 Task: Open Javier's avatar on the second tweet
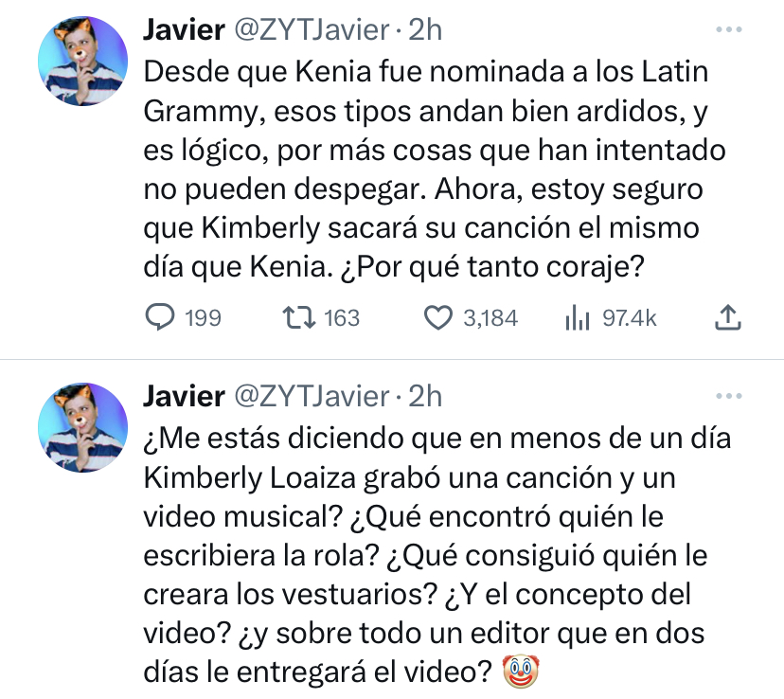(x=82, y=427)
